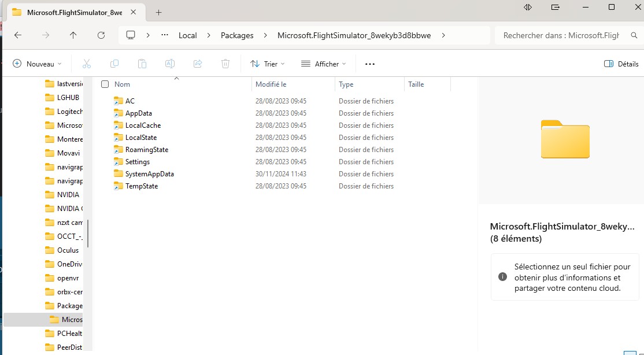Viewport: 644px width, 355px height.
Task: Click Microsoft.FlightSimulator_8wekyb3d8bbwe breadcrumb
Action: click(x=354, y=35)
